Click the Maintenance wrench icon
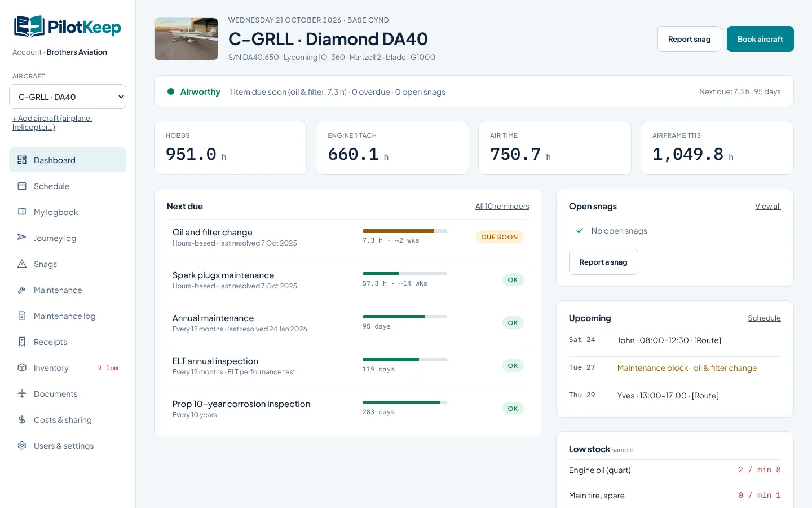Viewport: 812px width, 508px height. (x=22, y=290)
